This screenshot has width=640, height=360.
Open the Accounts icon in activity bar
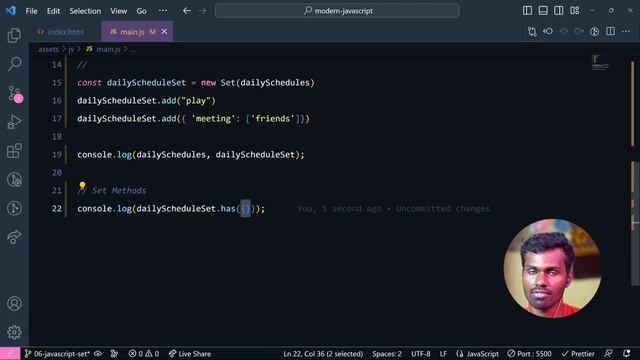click(x=14, y=304)
